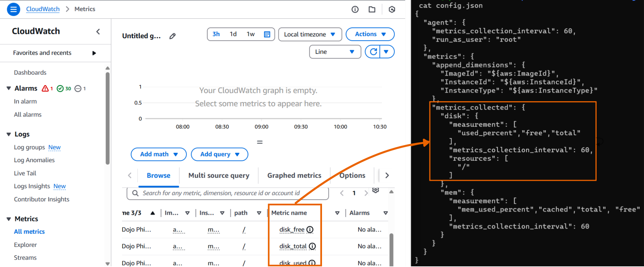644x267 pixels.
Task: Open Streams under Metrics
Action: click(25, 258)
